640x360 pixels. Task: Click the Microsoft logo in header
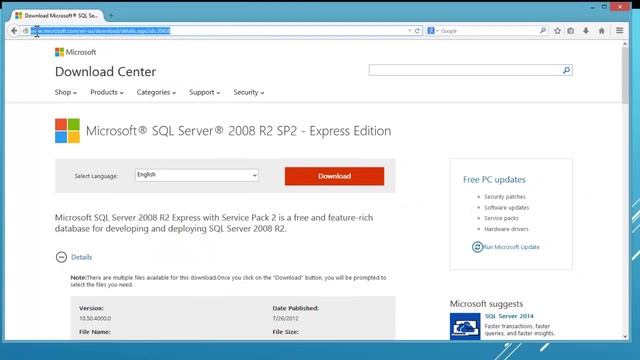point(76,52)
